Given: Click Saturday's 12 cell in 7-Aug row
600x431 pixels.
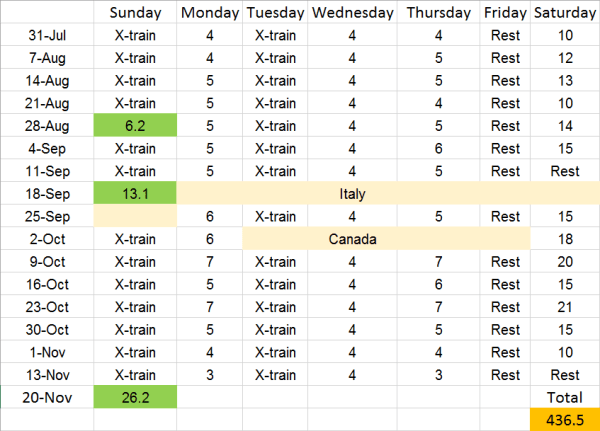Looking at the screenshot, I should [x=566, y=58].
